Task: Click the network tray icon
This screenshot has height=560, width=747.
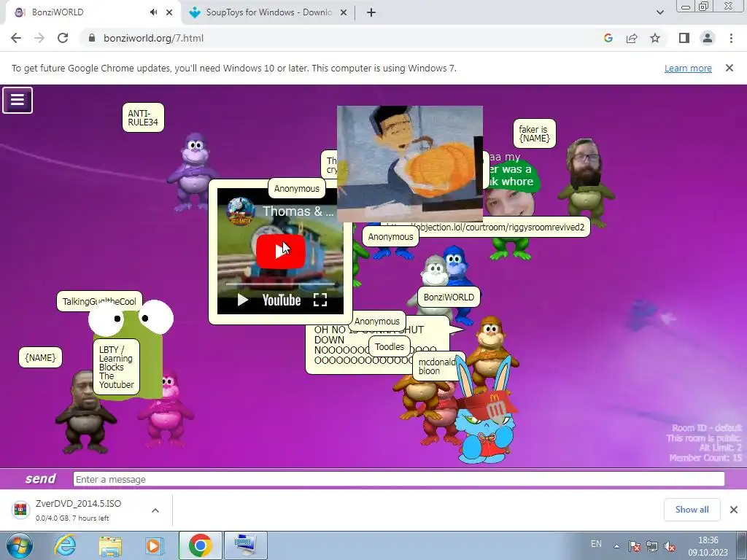Action: tap(651, 546)
